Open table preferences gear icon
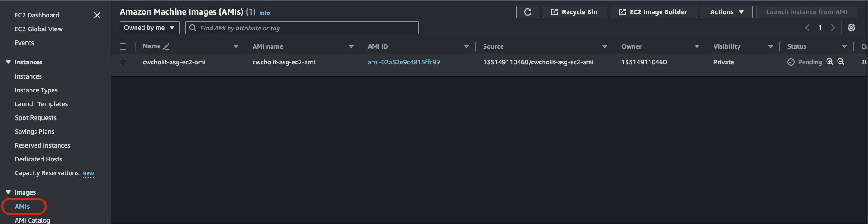 (851, 28)
